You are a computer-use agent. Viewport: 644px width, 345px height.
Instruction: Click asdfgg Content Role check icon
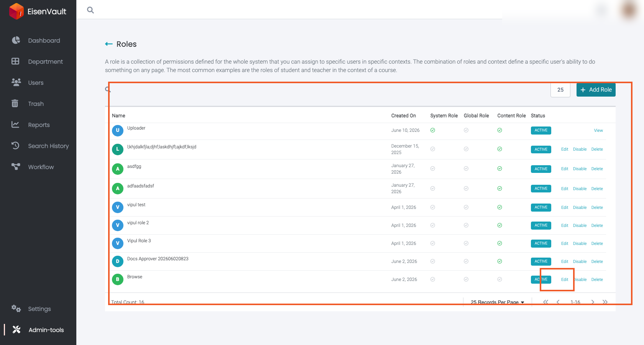pyautogui.click(x=500, y=169)
